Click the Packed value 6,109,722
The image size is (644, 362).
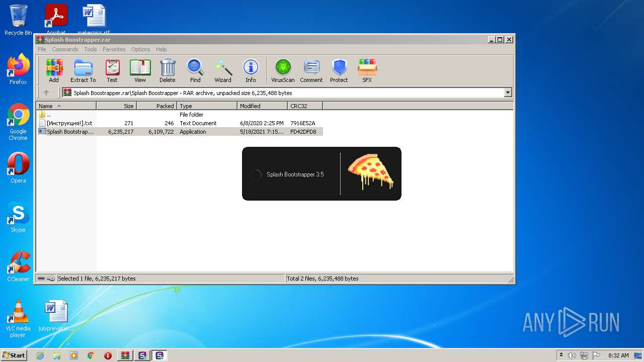tap(161, 132)
